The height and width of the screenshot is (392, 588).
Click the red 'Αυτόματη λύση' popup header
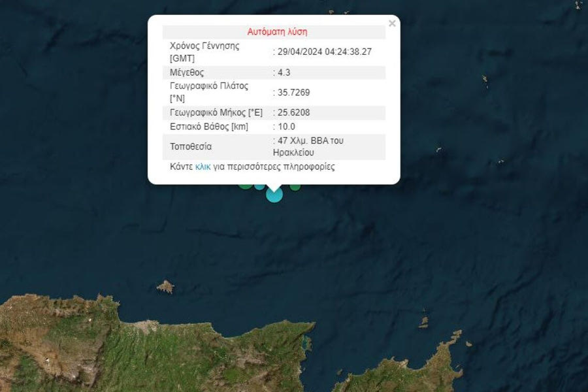pyautogui.click(x=277, y=31)
